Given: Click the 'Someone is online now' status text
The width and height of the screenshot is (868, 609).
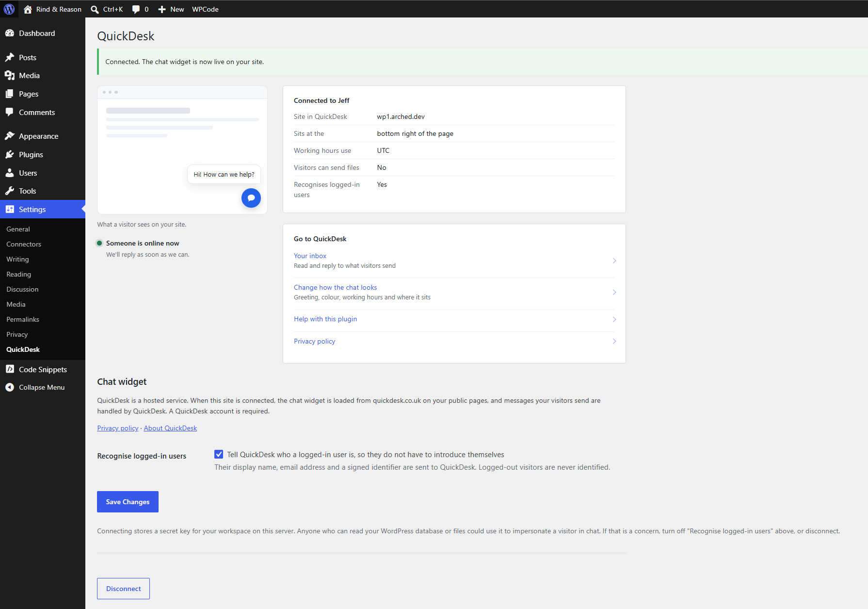Looking at the screenshot, I should (143, 243).
